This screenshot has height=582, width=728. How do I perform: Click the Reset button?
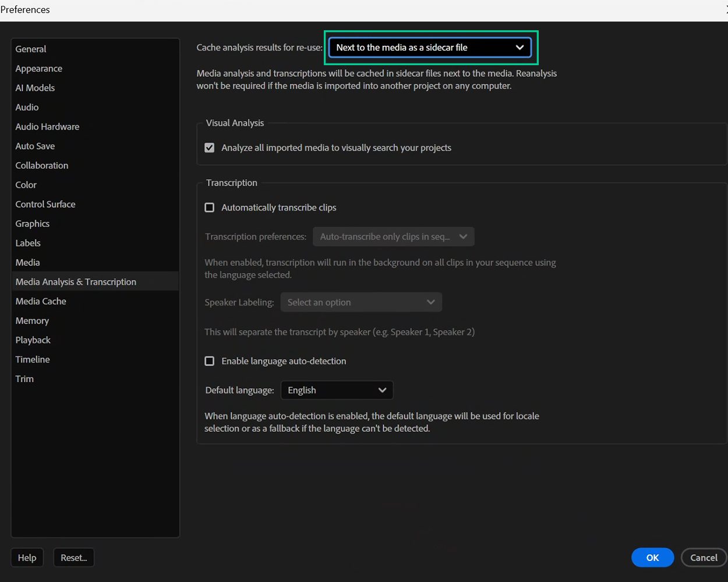click(73, 557)
